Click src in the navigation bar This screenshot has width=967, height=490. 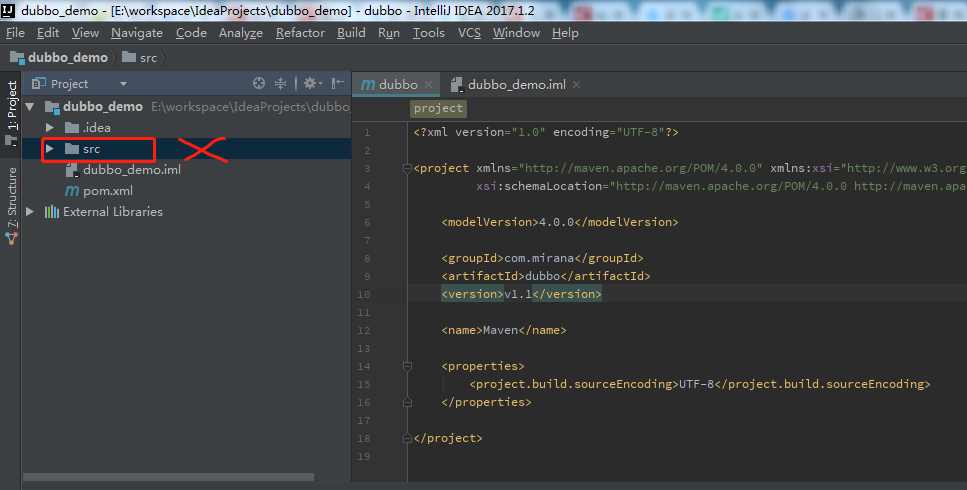147,57
